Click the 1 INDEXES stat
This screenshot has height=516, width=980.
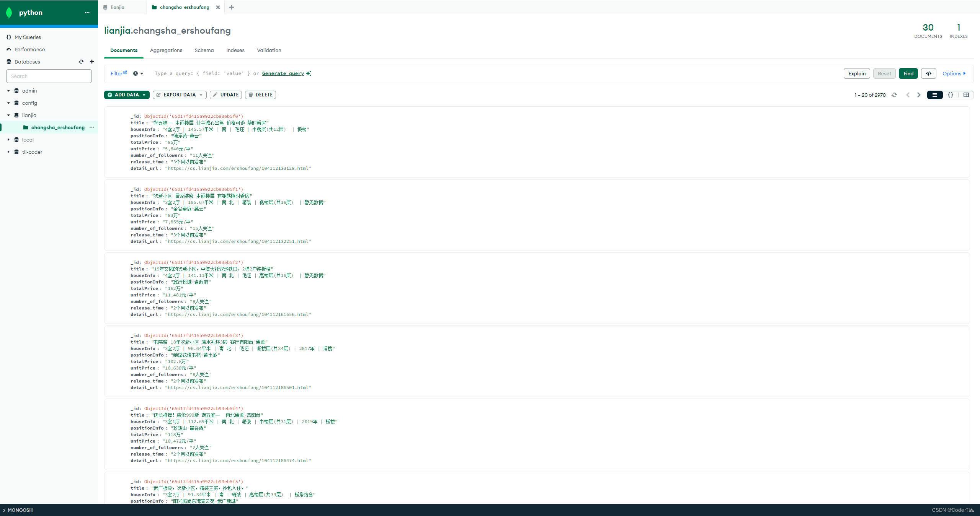click(959, 31)
